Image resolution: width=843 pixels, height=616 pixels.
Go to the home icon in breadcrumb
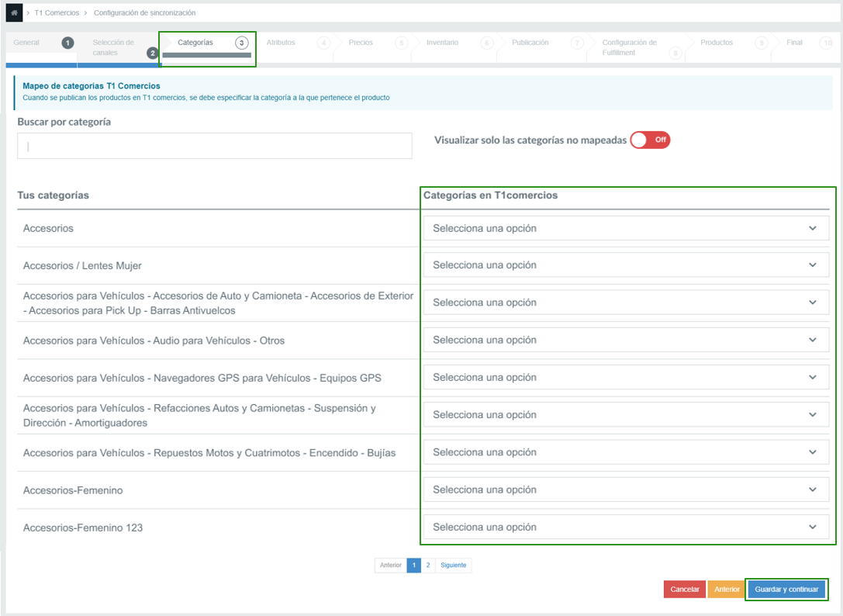[14, 13]
